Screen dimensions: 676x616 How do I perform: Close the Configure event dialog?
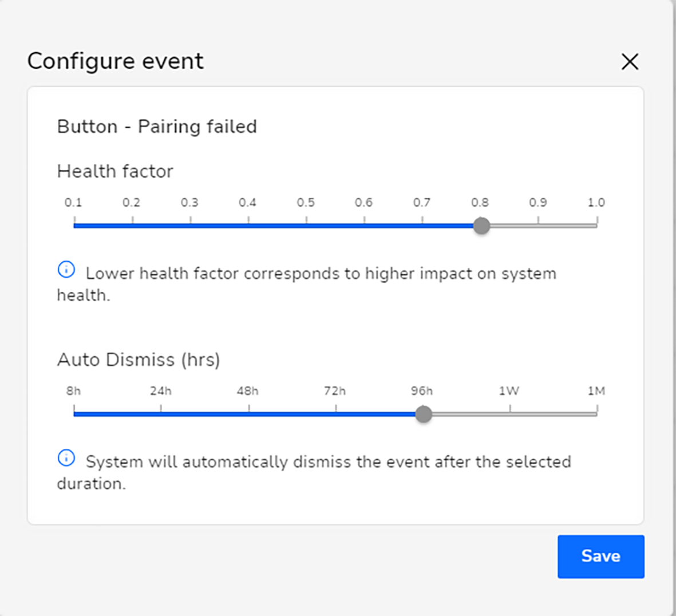630,62
